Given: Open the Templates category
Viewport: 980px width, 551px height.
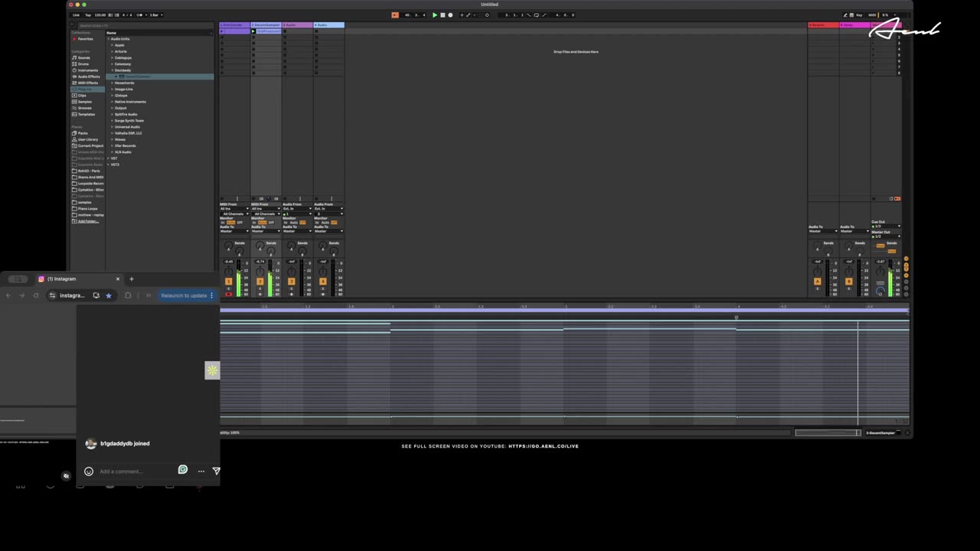Looking at the screenshot, I should point(86,114).
